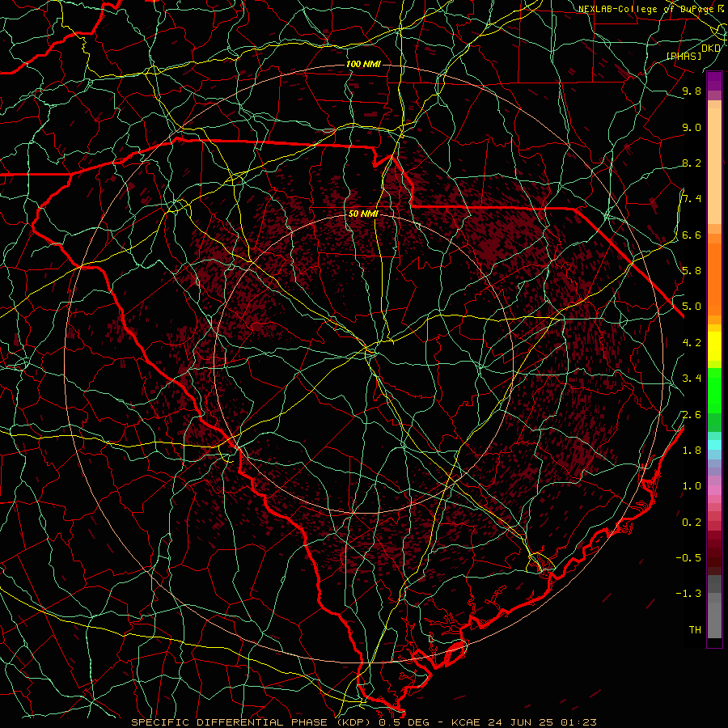Click the 3.4 value on the color scale
The width and height of the screenshot is (728, 728).
pos(692,379)
